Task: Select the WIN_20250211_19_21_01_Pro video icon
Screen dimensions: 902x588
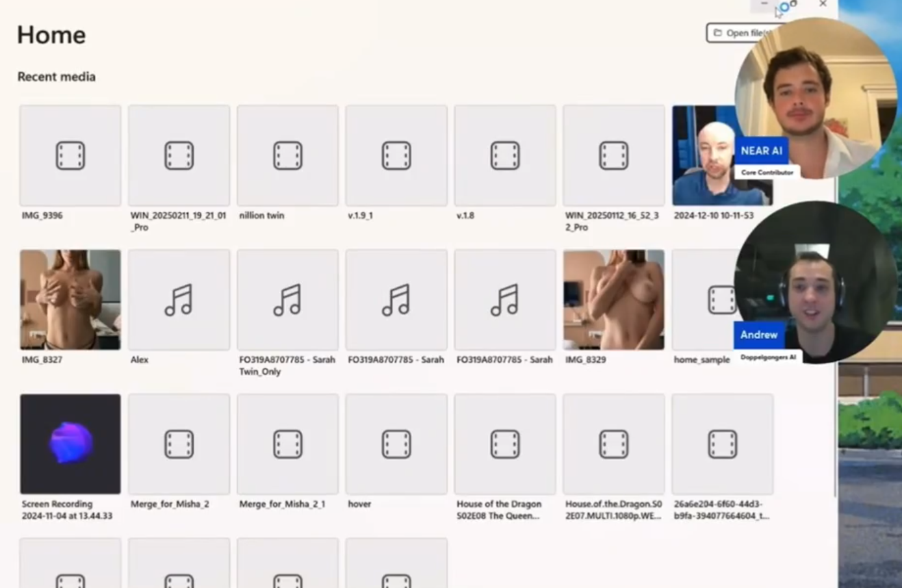Action: [179, 156]
